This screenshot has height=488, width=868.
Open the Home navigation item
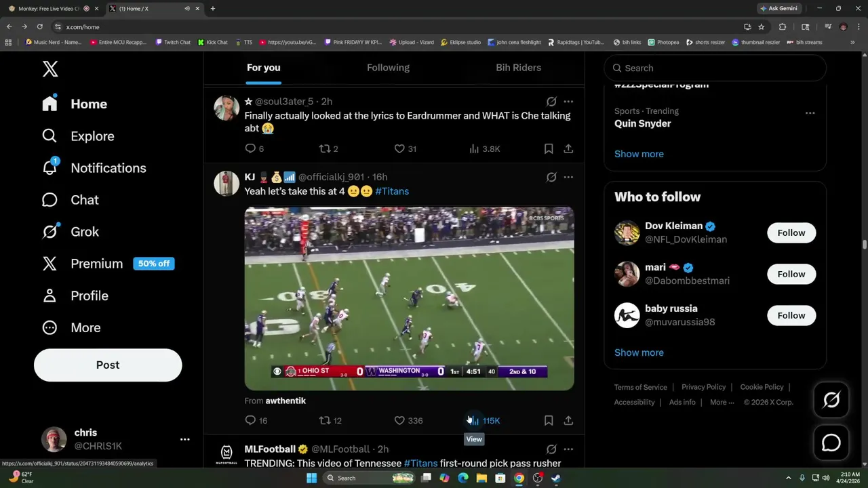[x=75, y=104]
